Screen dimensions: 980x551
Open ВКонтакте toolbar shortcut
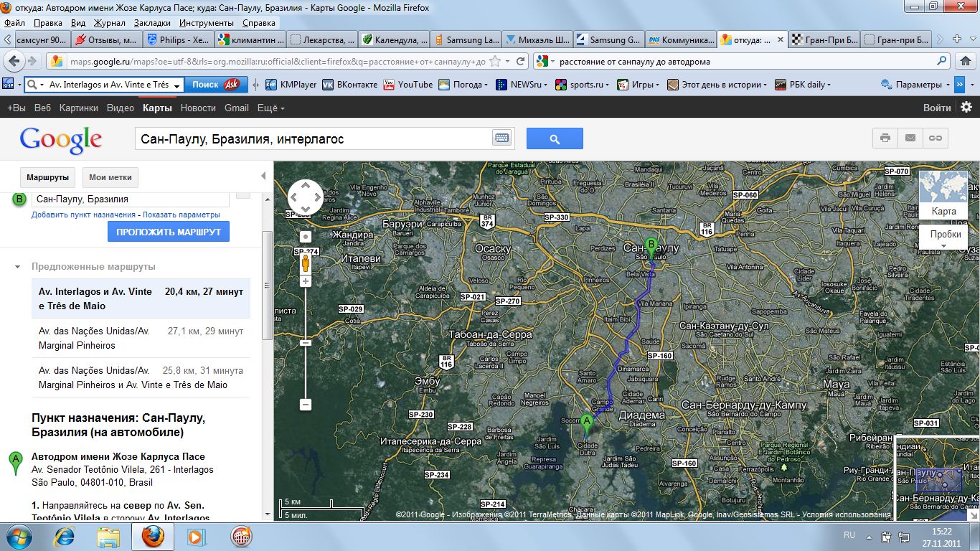pos(349,85)
